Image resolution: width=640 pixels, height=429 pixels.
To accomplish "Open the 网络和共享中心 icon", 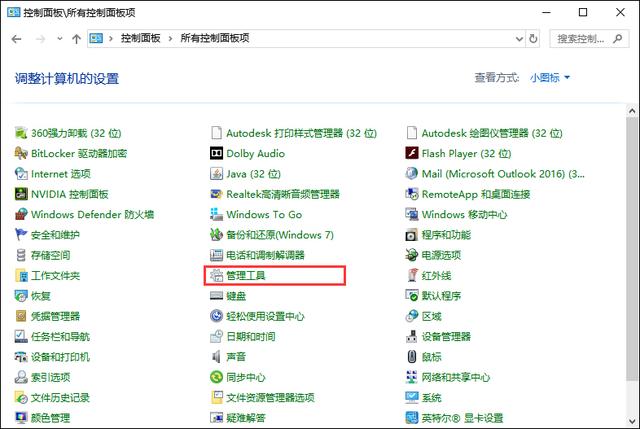I will point(412,377).
